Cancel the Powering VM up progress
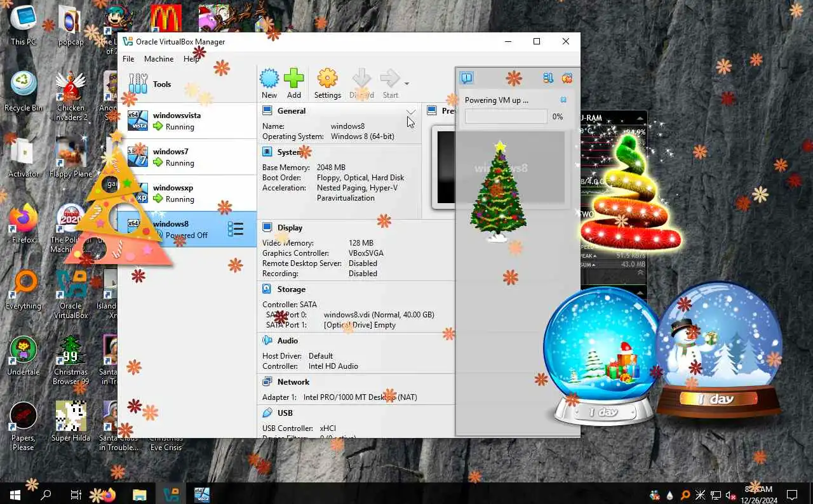The height and width of the screenshot is (504, 813). [x=563, y=100]
